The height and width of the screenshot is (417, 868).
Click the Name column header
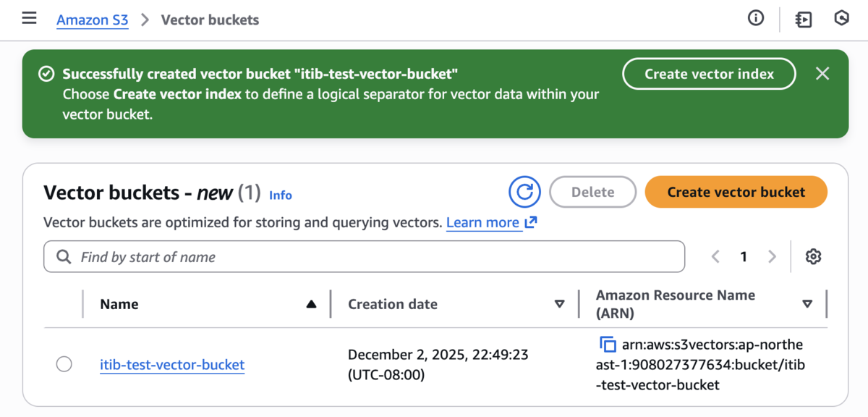119,304
